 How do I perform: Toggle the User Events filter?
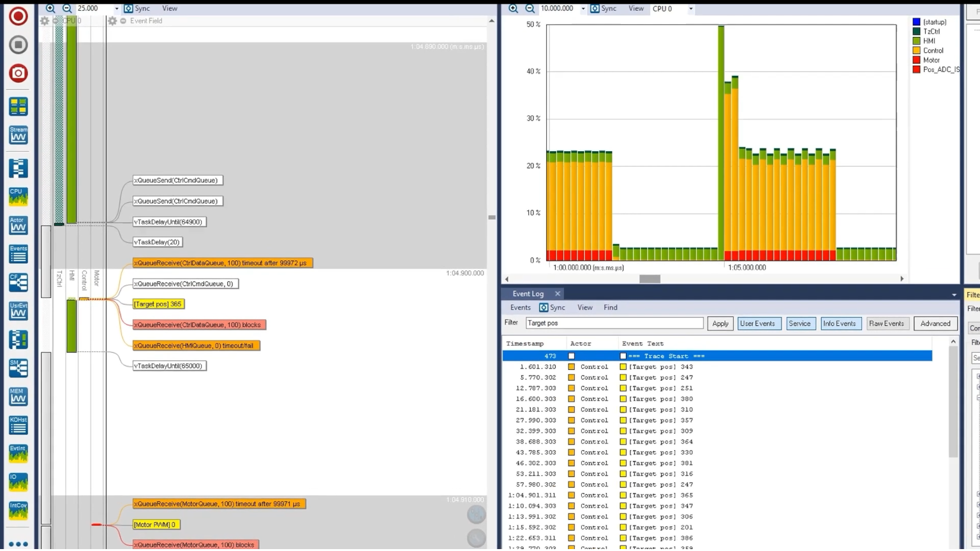pyautogui.click(x=757, y=324)
